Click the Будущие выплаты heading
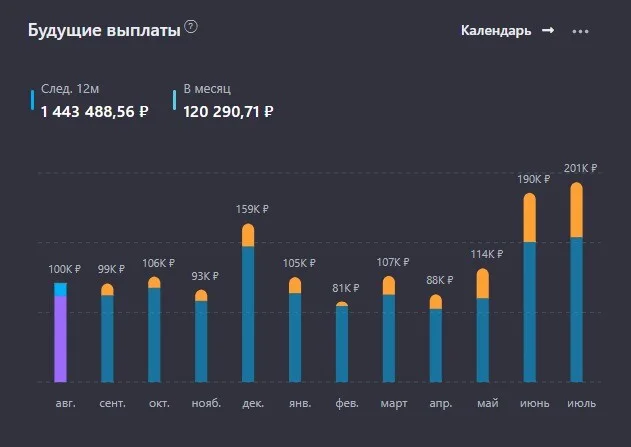The width and height of the screenshot is (631, 447). pos(104,31)
